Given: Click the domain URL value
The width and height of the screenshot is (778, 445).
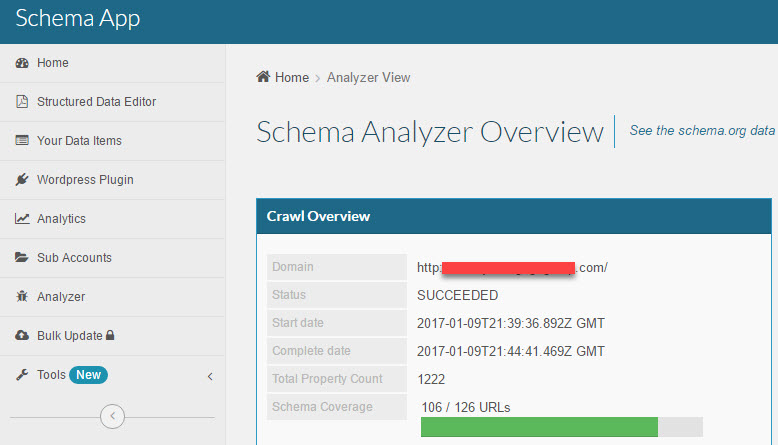Looking at the screenshot, I should (x=512, y=268).
